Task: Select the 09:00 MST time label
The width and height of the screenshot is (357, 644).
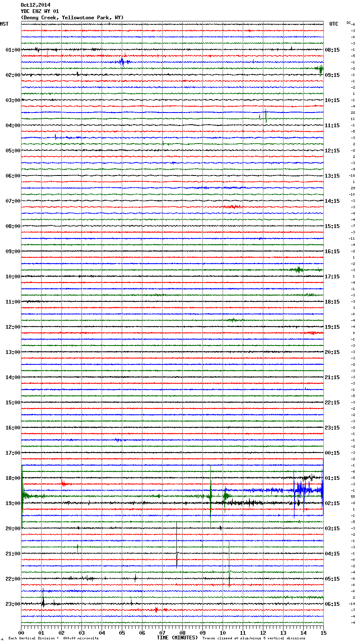Action: click(13, 251)
